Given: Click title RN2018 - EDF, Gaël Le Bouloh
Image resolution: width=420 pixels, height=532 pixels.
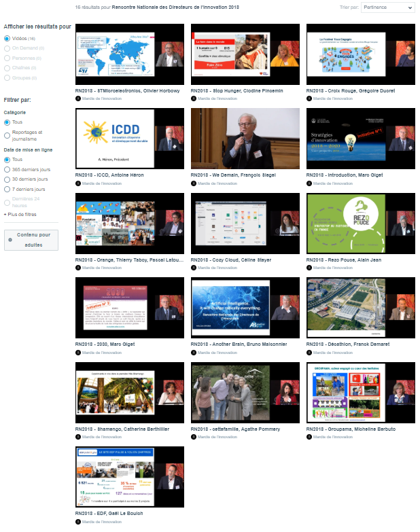Looking at the screenshot, I should point(109,514).
